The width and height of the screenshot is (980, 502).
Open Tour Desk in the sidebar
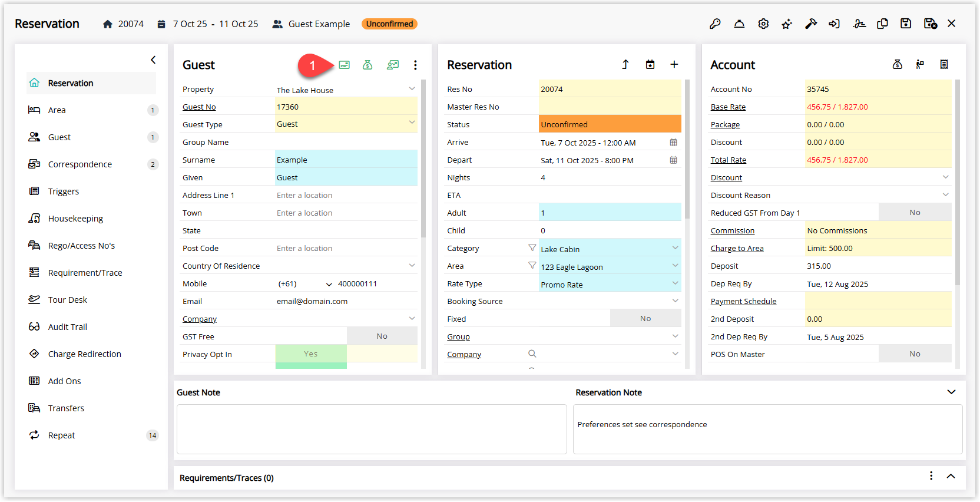pyautogui.click(x=91, y=300)
